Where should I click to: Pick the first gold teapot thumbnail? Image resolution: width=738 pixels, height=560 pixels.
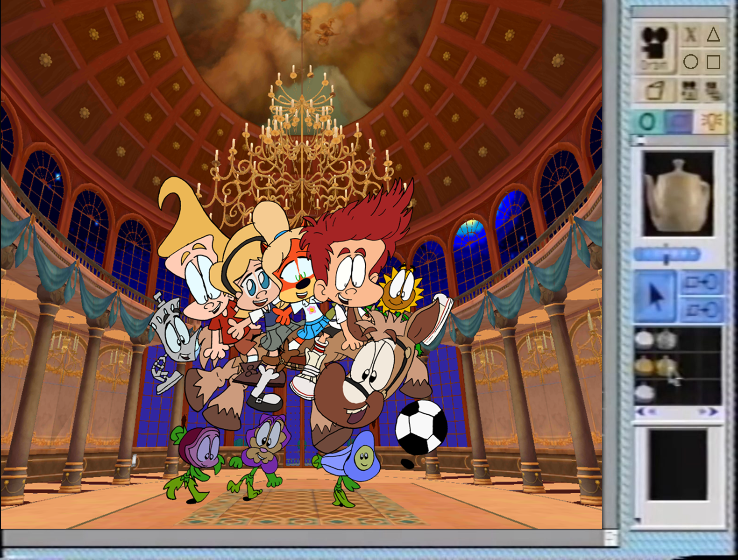pyautogui.click(x=644, y=365)
